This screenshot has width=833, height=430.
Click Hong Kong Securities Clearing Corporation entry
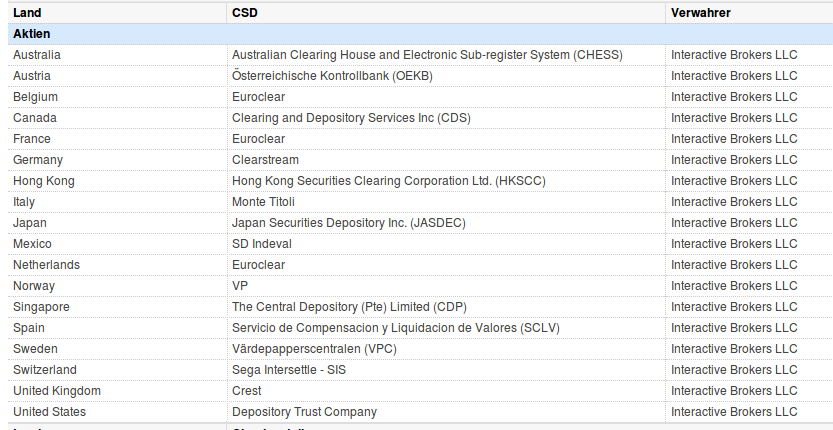coord(389,181)
